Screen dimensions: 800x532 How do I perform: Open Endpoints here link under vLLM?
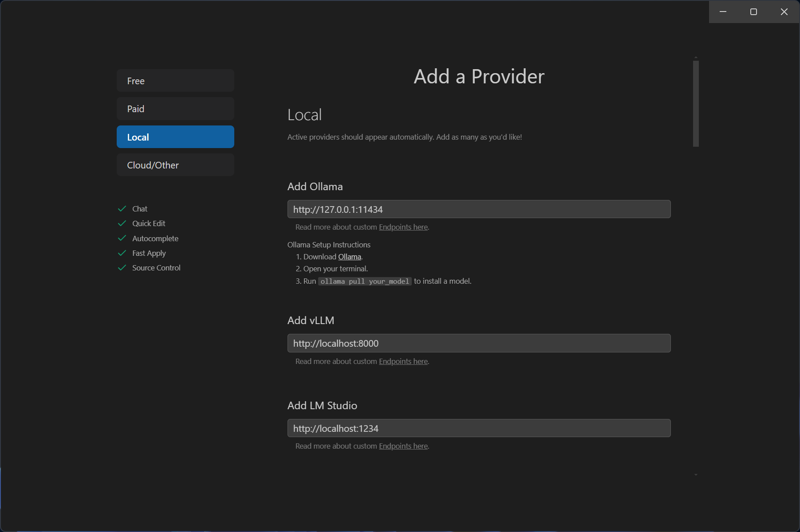pyautogui.click(x=403, y=361)
